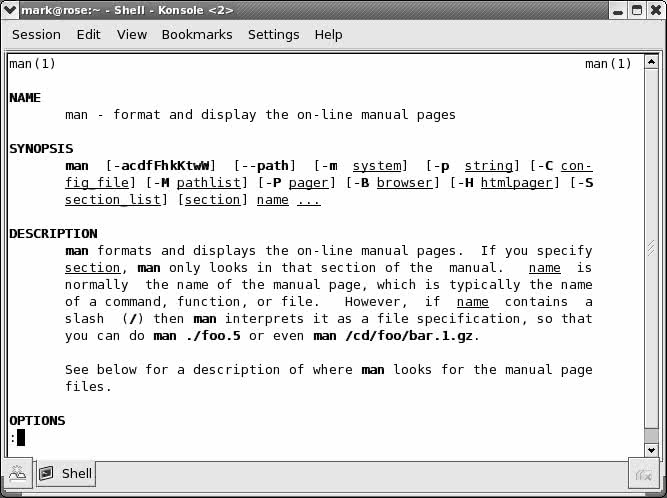
Task: Click the Shell tab terminal icon
Action: pyautogui.click(x=46, y=473)
